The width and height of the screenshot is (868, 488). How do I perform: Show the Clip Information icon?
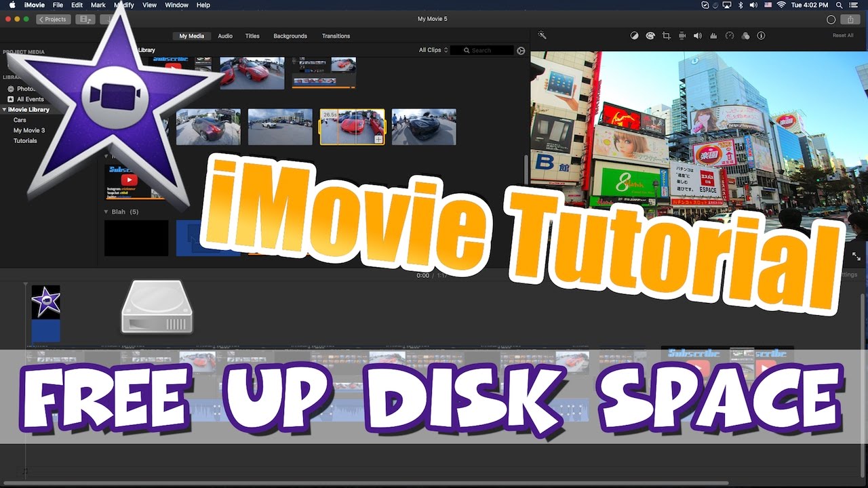click(x=761, y=36)
